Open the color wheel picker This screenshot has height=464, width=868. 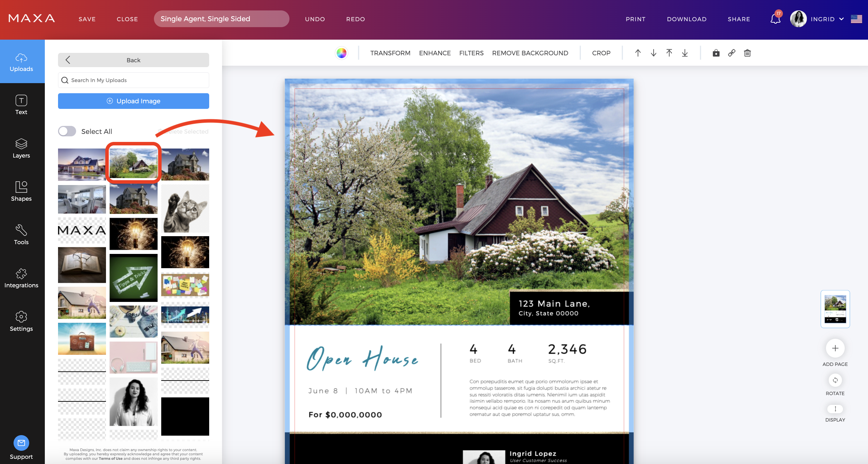coord(342,53)
